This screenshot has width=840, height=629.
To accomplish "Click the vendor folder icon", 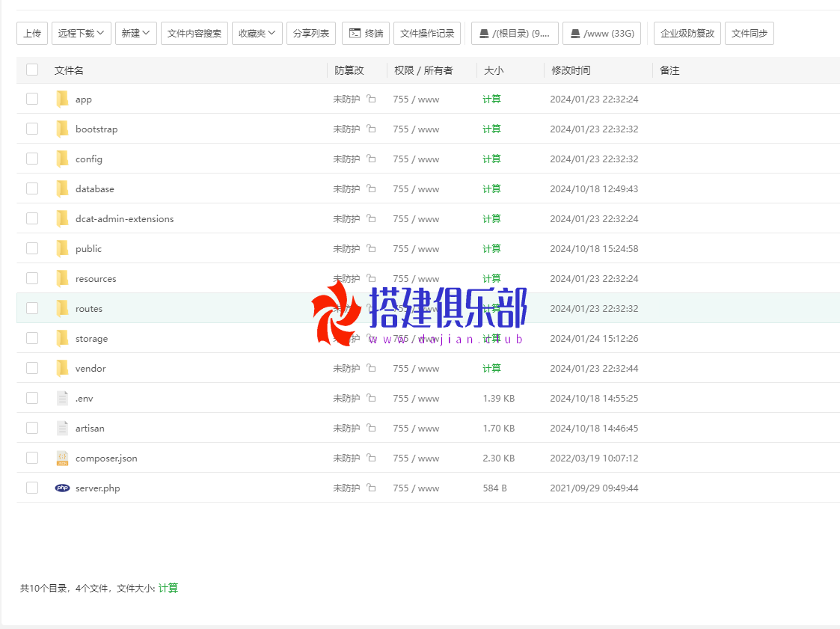I will click(63, 368).
